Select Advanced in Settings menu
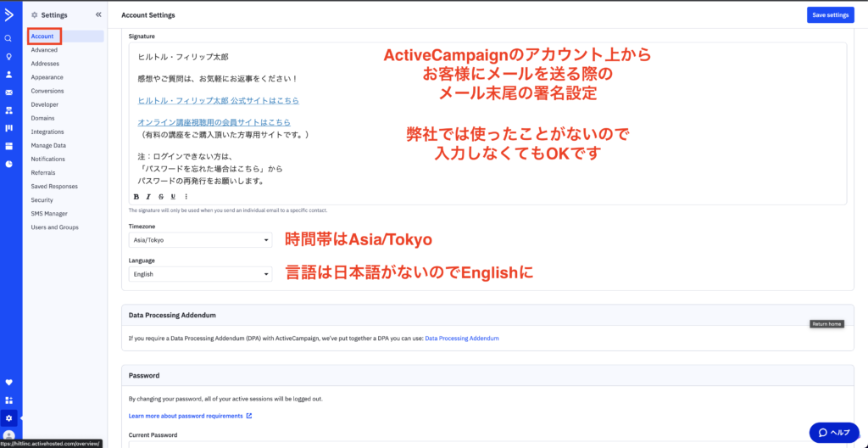Screen dimensions: 868x448 pos(44,50)
